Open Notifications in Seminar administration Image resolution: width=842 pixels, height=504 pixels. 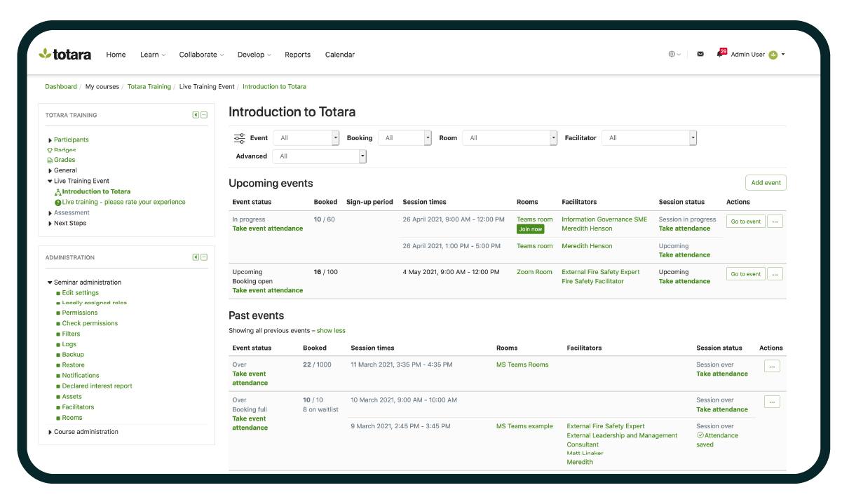pos(81,376)
